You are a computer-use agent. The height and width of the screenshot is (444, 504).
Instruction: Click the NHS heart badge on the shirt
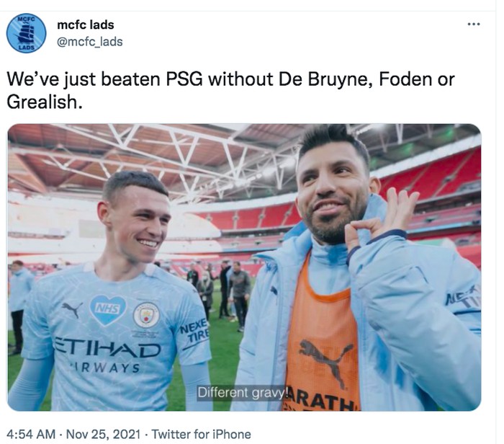[108, 310]
